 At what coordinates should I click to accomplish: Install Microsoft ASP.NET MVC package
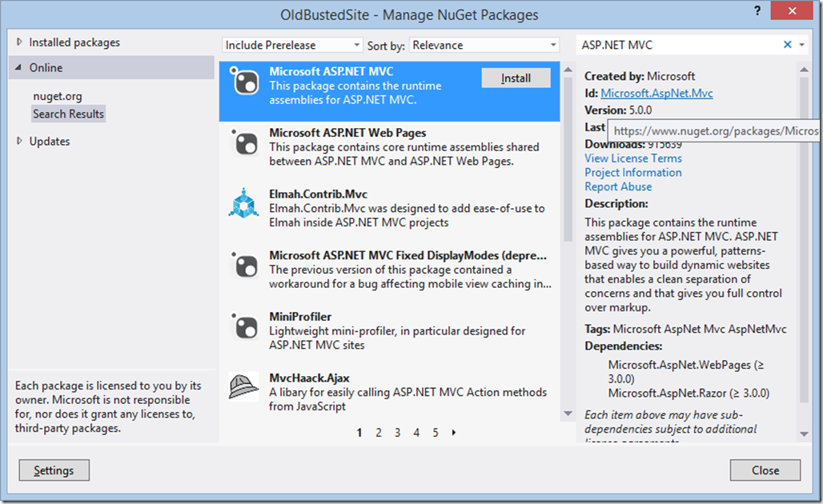(x=516, y=78)
